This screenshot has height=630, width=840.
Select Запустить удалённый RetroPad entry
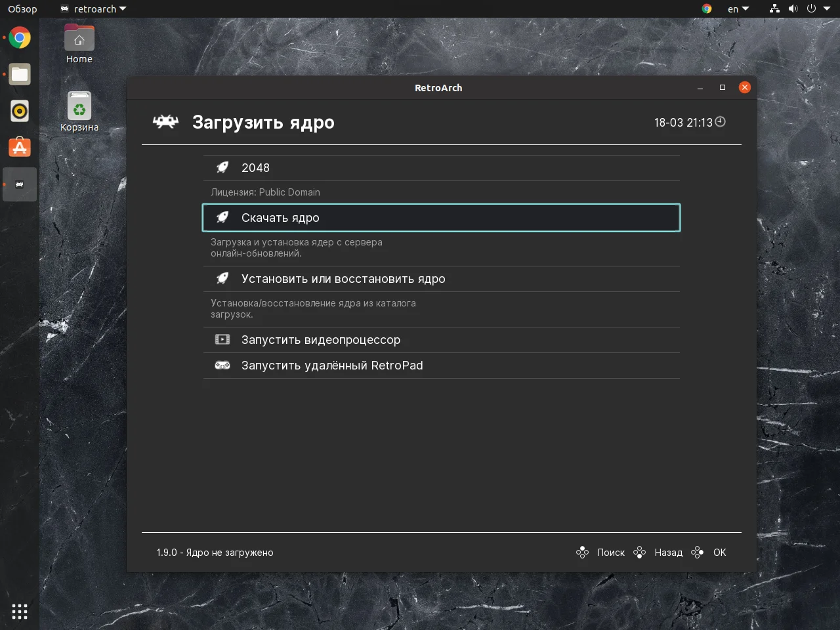pyautogui.click(x=441, y=366)
